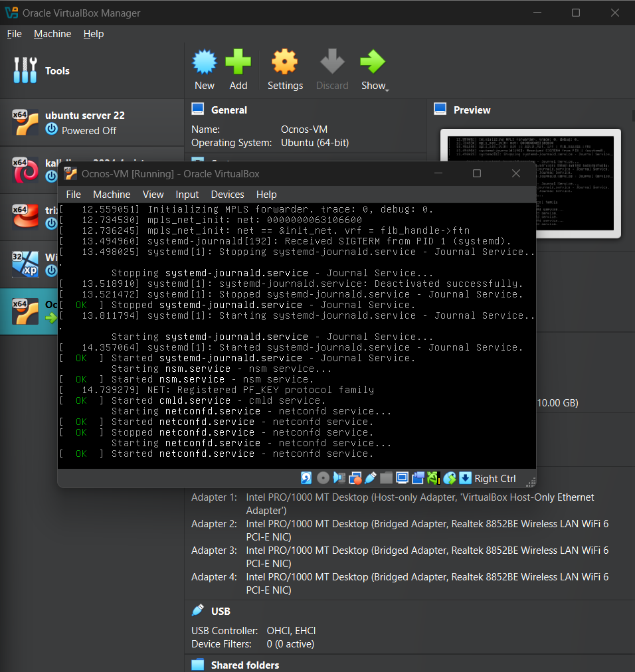Click the optical disc status icon
Screen dimensions: 635x672
(323, 478)
